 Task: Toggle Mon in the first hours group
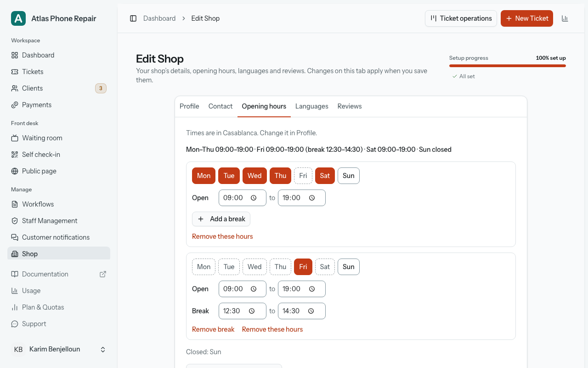coord(204,176)
